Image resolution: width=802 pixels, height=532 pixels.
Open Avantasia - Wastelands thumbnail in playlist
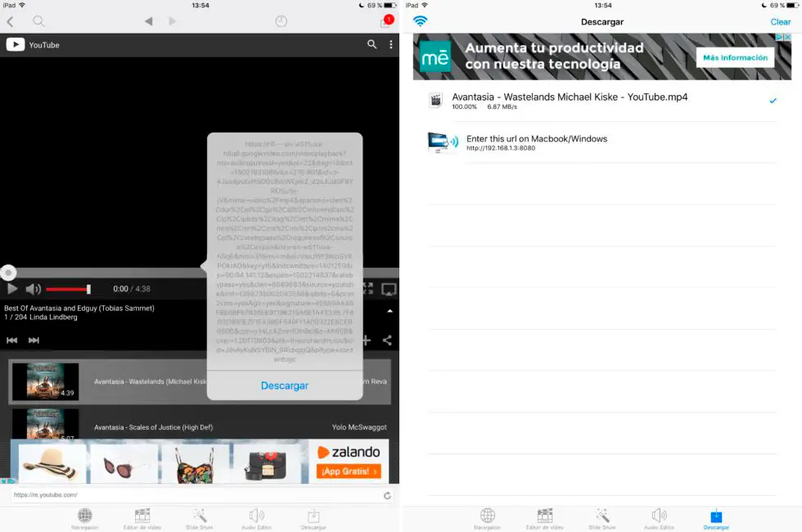46,381
